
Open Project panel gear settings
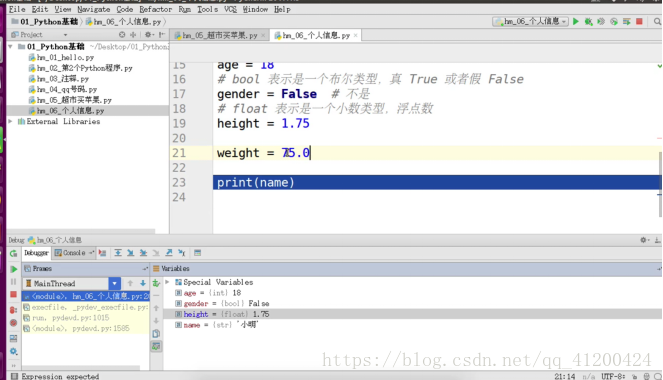tap(148, 35)
